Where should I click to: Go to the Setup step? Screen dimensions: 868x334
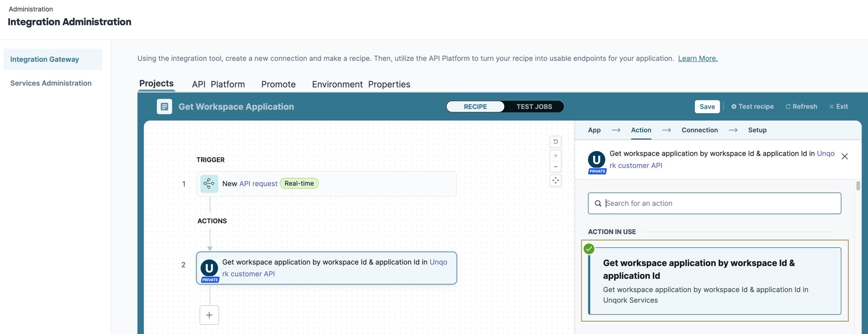[x=757, y=130]
